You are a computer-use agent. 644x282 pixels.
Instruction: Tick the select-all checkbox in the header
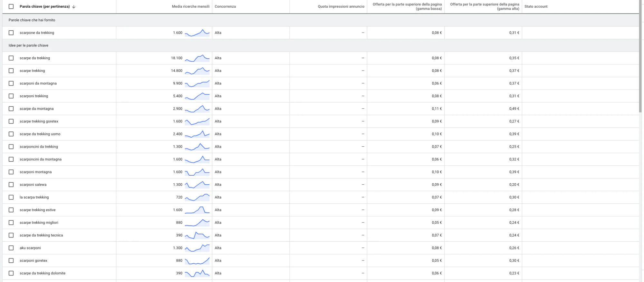tap(11, 6)
